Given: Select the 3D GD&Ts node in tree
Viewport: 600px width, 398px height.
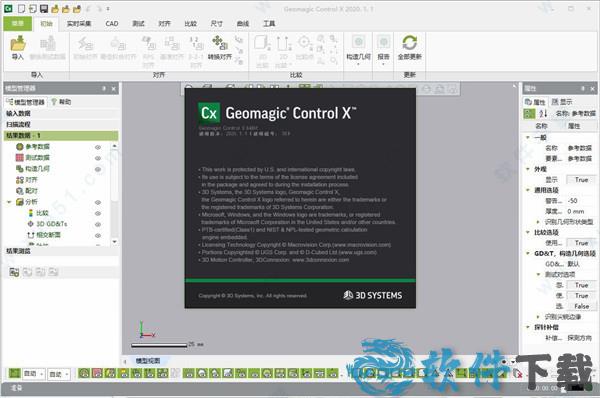Looking at the screenshot, I should 48,224.
